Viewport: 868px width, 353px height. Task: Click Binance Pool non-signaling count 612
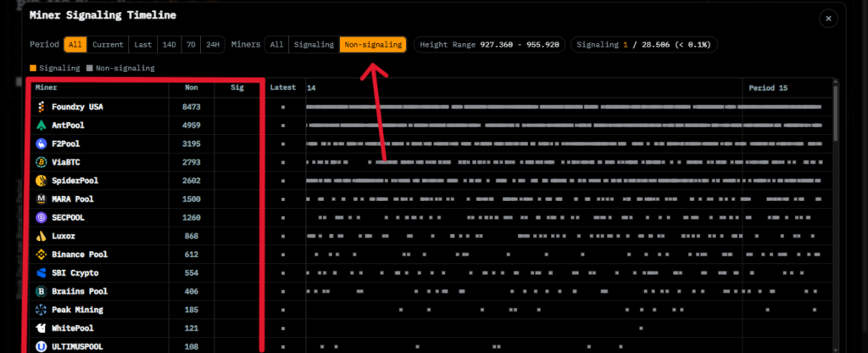coord(192,255)
